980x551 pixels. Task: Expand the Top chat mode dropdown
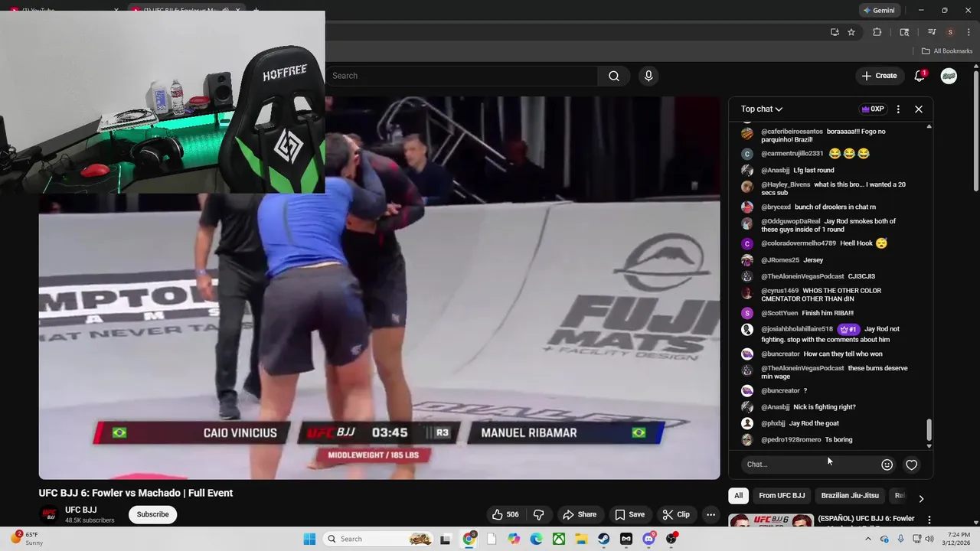pyautogui.click(x=762, y=109)
